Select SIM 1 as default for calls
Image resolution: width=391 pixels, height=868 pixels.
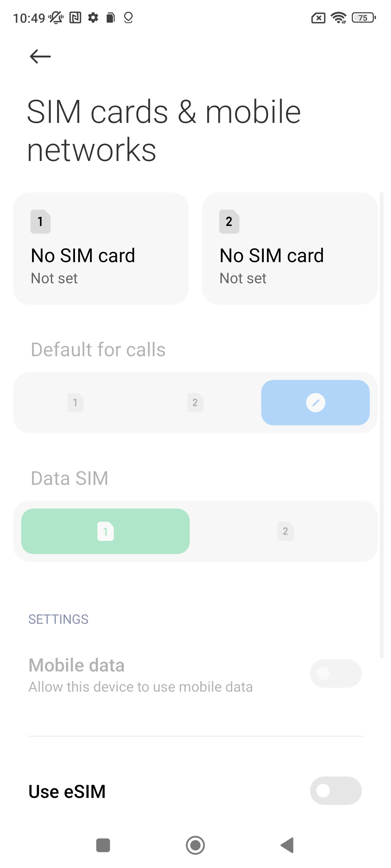point(75,402)
